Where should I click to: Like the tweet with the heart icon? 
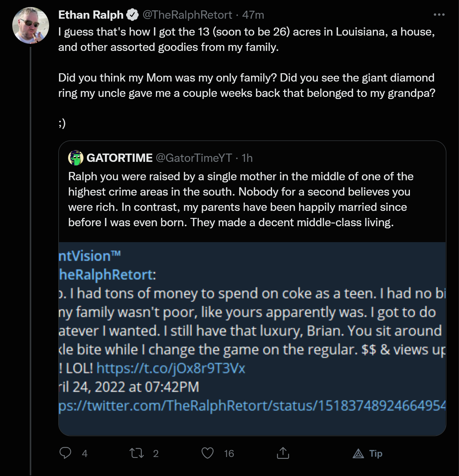207,453
